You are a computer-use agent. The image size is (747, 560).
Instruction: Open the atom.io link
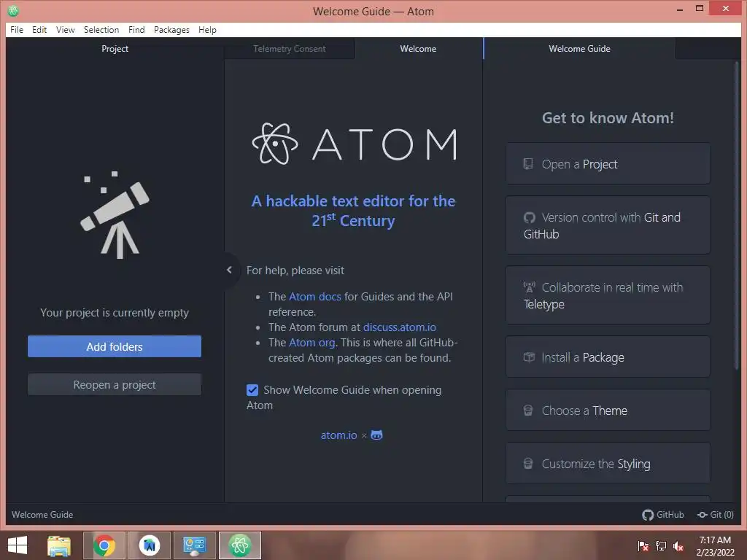coord(338,435)
